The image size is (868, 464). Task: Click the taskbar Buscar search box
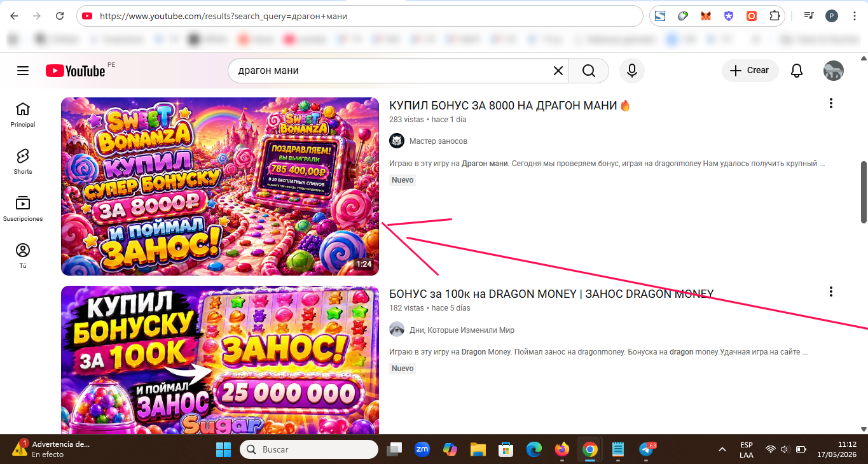(x=309, y=449)
